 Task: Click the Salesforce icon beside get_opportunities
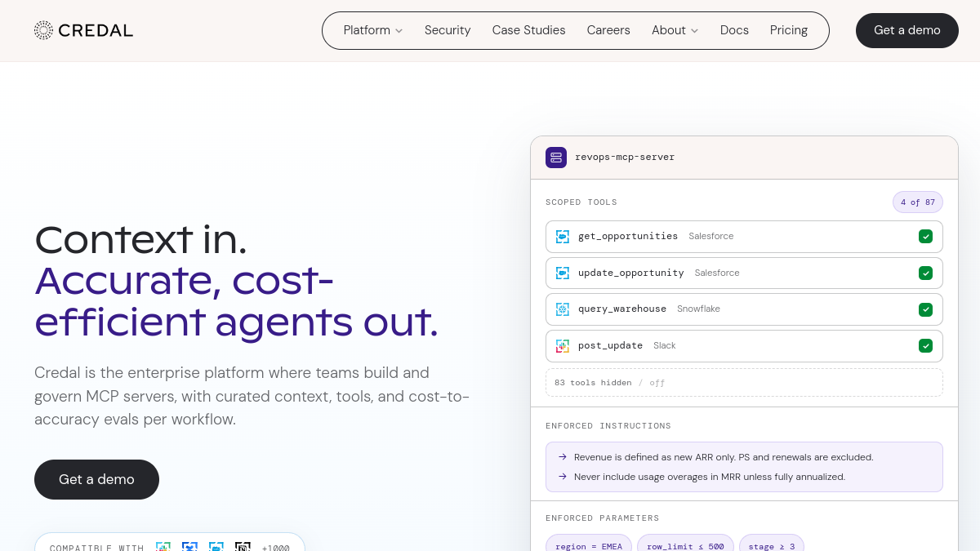[x=563, y=237]
